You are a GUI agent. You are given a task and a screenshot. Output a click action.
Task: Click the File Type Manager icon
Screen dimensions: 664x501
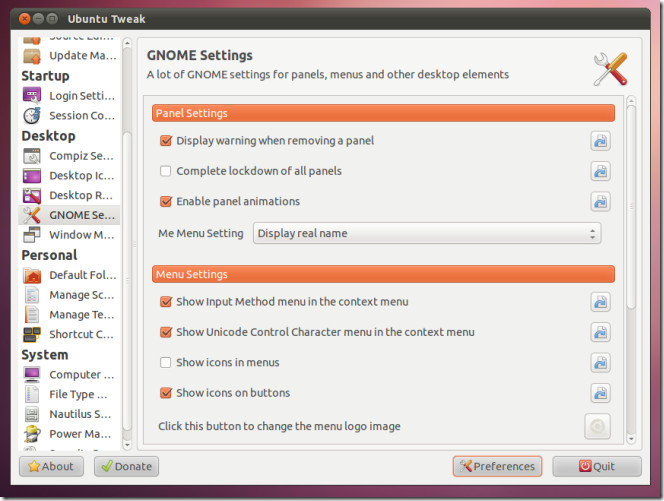point(32,394)
